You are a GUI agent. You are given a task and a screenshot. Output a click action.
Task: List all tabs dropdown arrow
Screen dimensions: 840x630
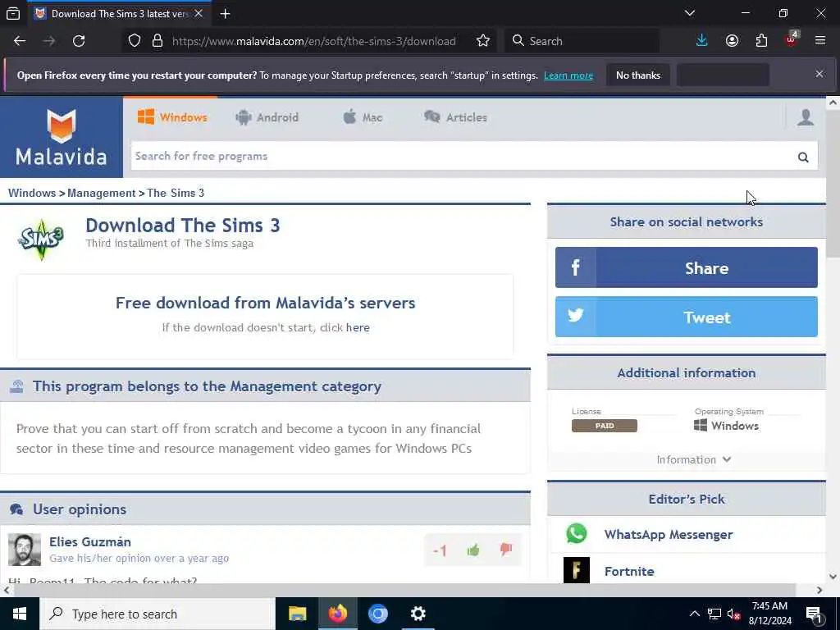tap(690, 13)
